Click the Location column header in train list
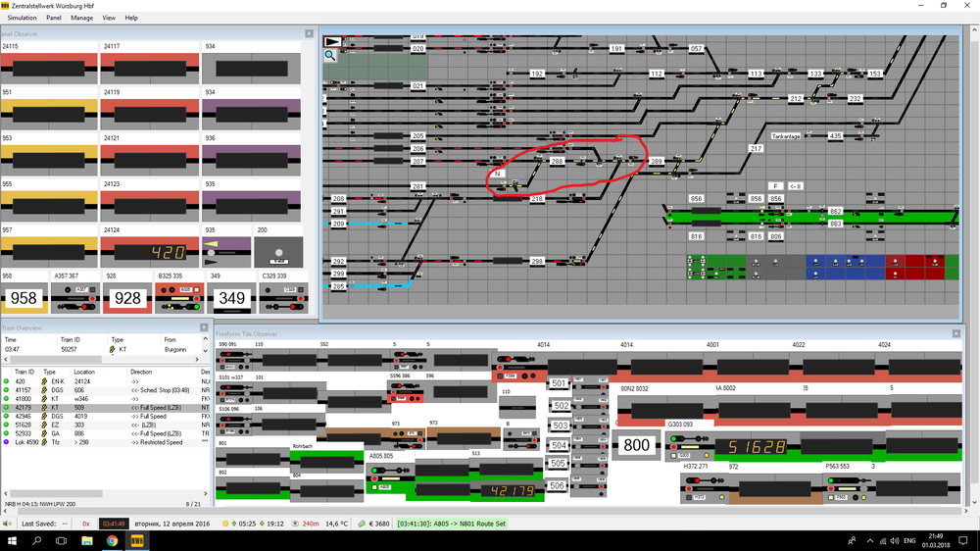 84,372
